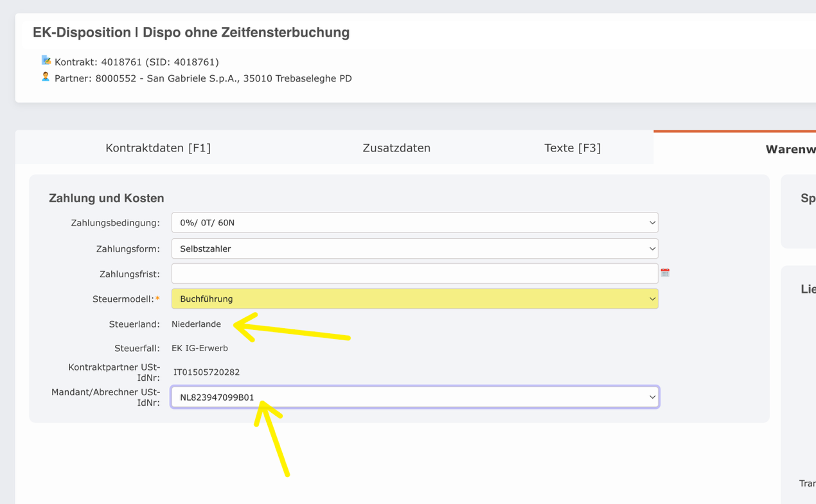Open the Zahlungsform dropdown showing Selbstzahler
Screen dimensions: 816x504
tap(414, 248)
